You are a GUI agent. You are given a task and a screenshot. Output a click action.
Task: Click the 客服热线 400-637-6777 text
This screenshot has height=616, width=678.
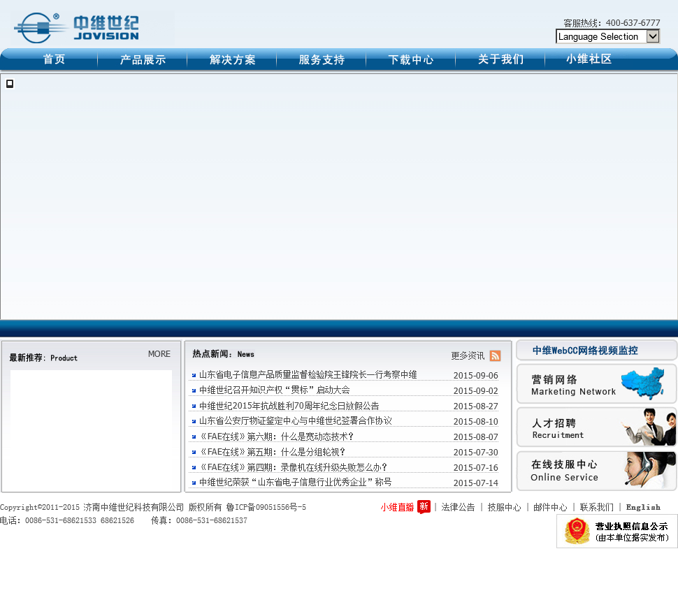coord(612,22)
